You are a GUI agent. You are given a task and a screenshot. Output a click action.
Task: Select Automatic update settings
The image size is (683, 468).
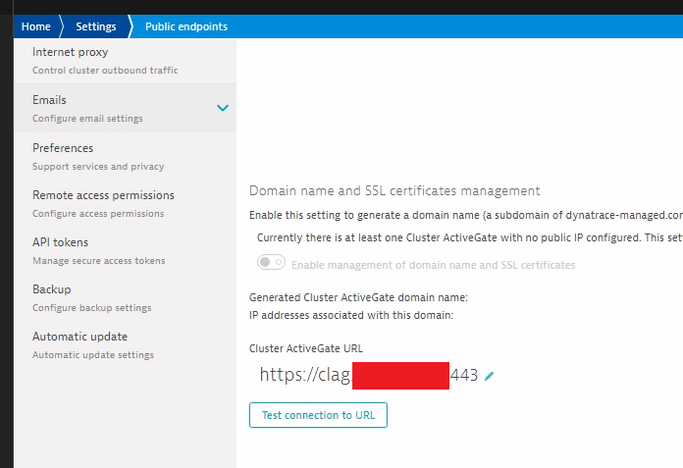[80, 337]
